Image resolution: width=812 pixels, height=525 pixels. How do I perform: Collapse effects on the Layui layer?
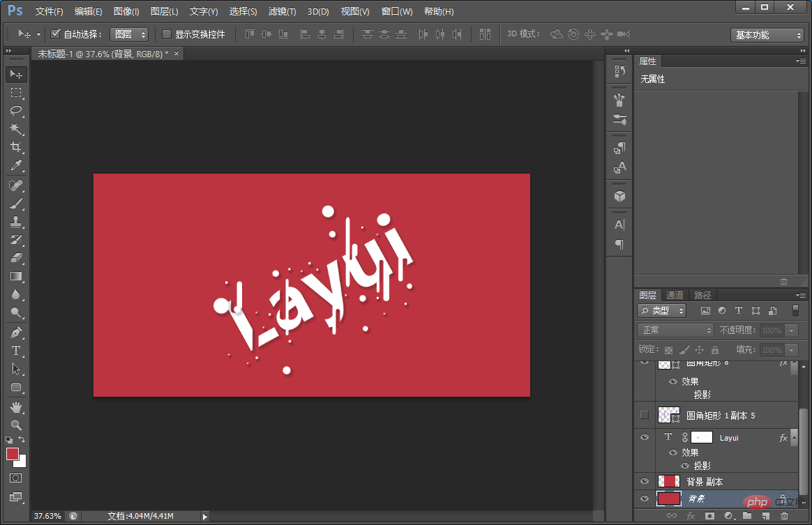point(795,437)
